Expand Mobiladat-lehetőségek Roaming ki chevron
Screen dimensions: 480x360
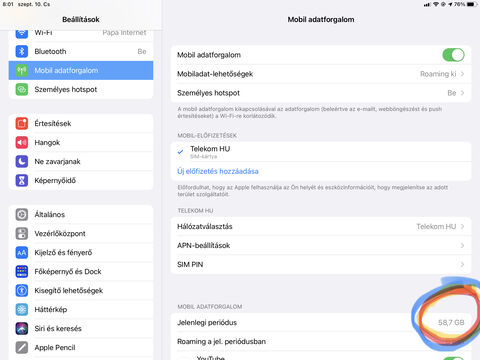[x=462, y=74]
